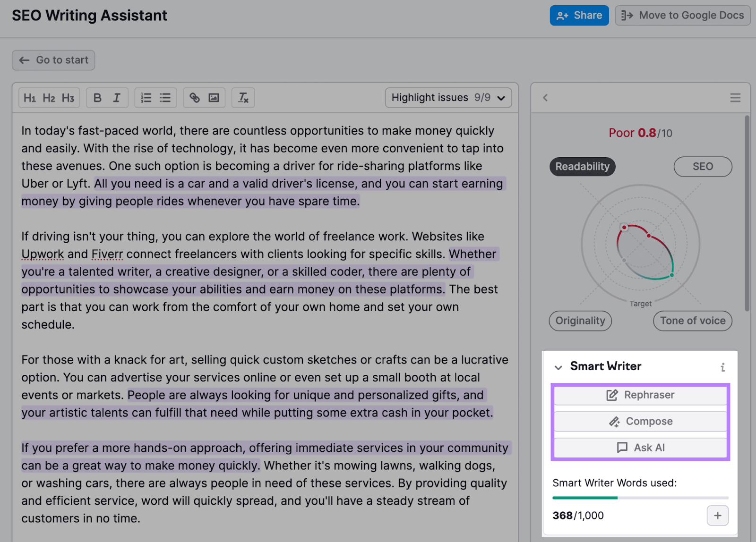This screenshot has width=756, height=542.
Task: Collapse the right sidebar panel arrow
Action: tap(545, 98)
